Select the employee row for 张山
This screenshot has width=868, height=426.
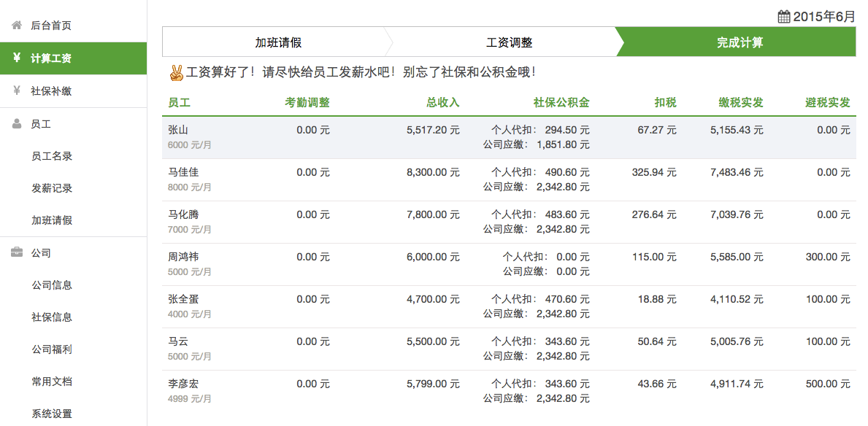pos(178,130)
